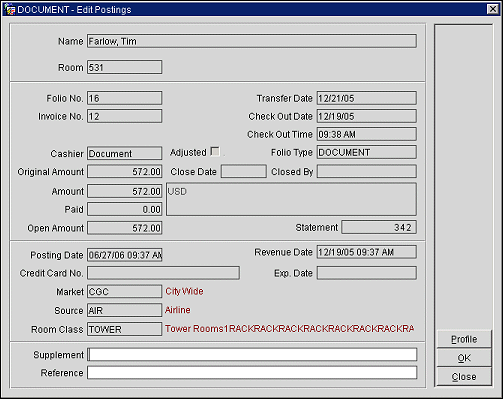Click the Open Amount field
The height and width of the screenshot is (399, 503).
click(x=125, y=228)
